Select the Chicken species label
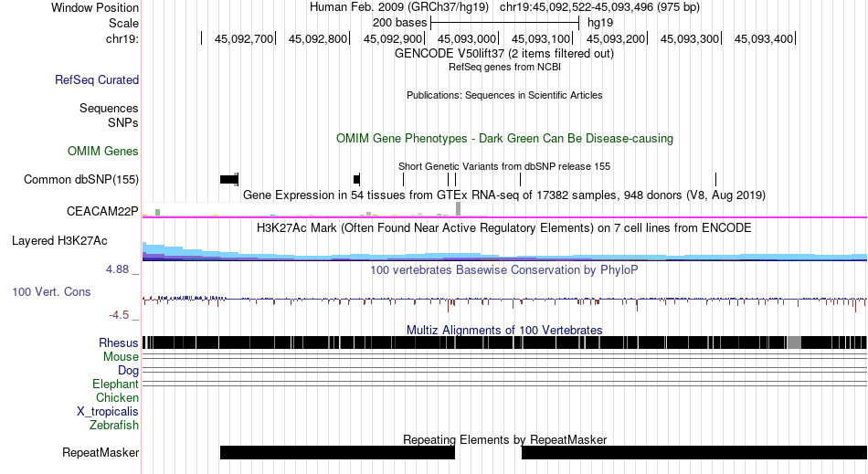868x474 pixels. click(x=117, y=397)
